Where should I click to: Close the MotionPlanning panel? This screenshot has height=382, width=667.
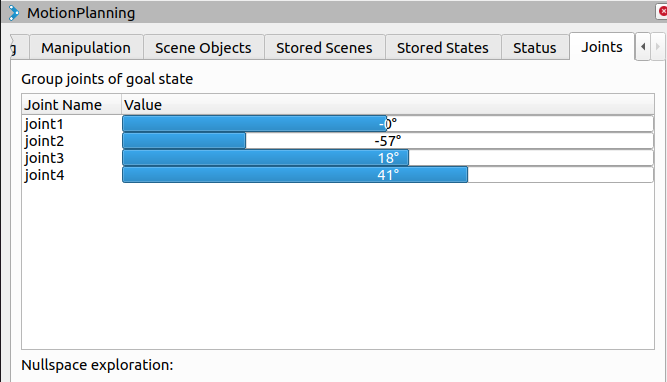[x=662, y=11]
